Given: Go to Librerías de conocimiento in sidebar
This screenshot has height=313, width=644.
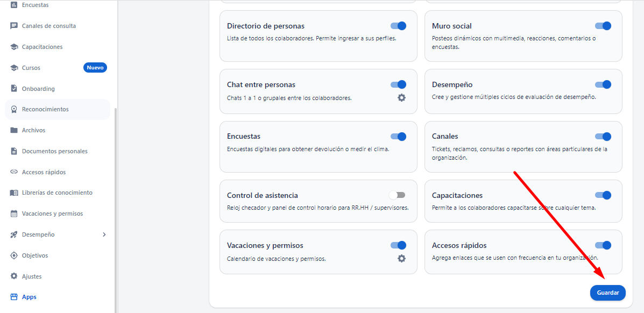Looking at the screenshot, I should pyautogui.click(x=57, y=193).
